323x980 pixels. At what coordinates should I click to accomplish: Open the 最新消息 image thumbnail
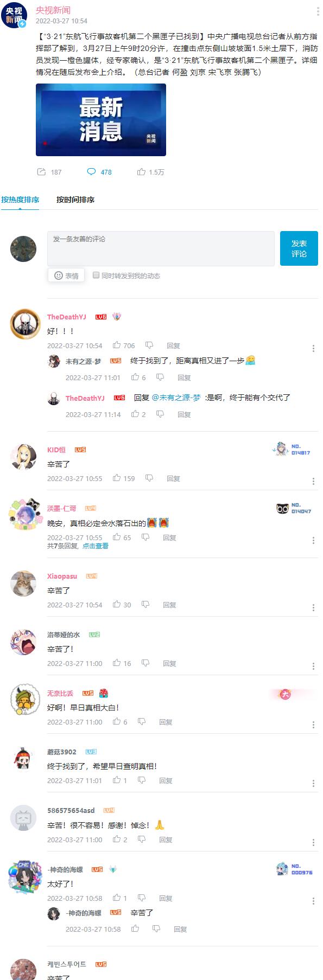point(101,120)
